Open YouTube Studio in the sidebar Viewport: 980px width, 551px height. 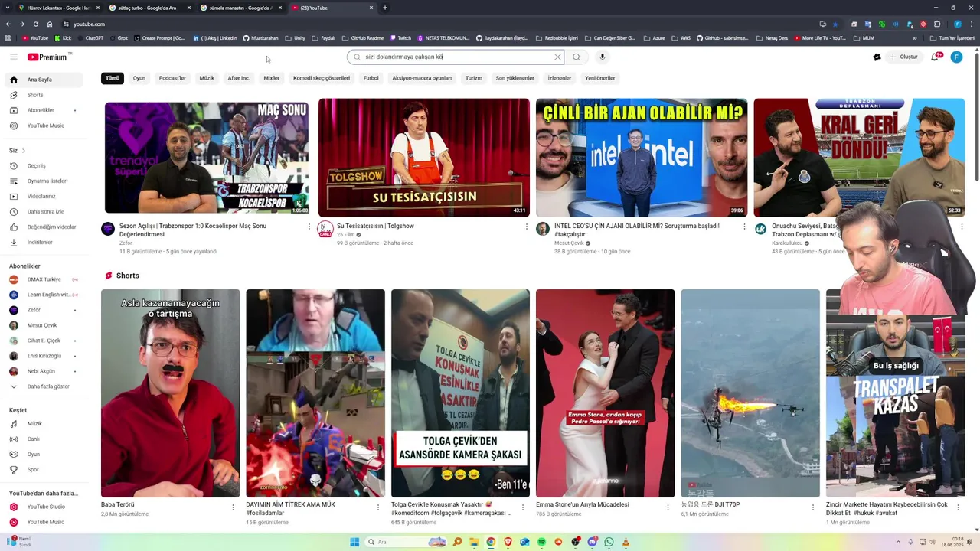(x=44, y=507)
